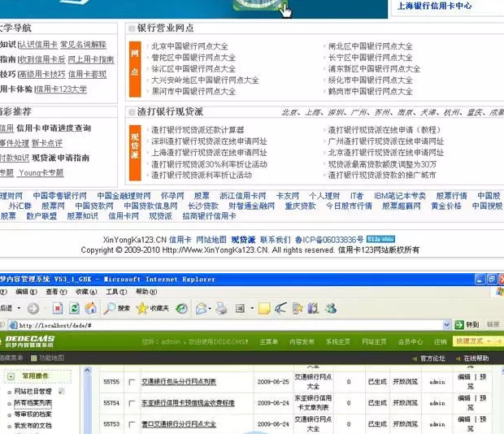This screenshot has width=504, height=434.
Task: Open the 收藏(A) menu in IE
Action: [x=86, y=292]
